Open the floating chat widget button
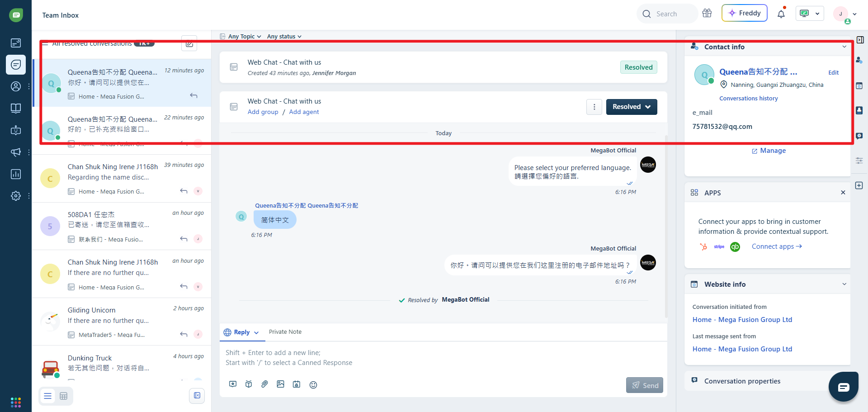 click(x=844, y=387)
